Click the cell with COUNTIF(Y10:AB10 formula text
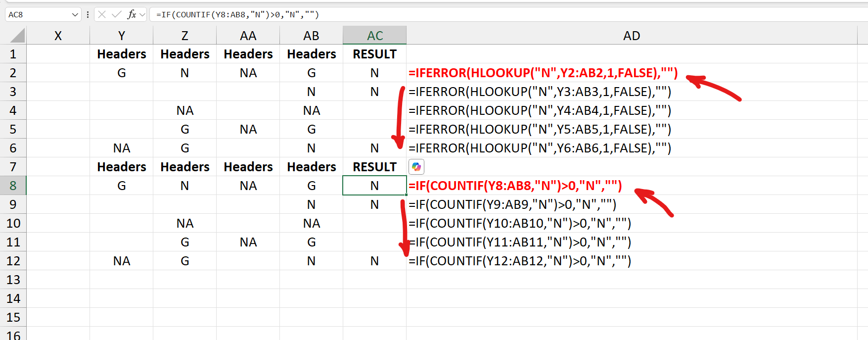868x340 pixels. (x=520, y=223)
